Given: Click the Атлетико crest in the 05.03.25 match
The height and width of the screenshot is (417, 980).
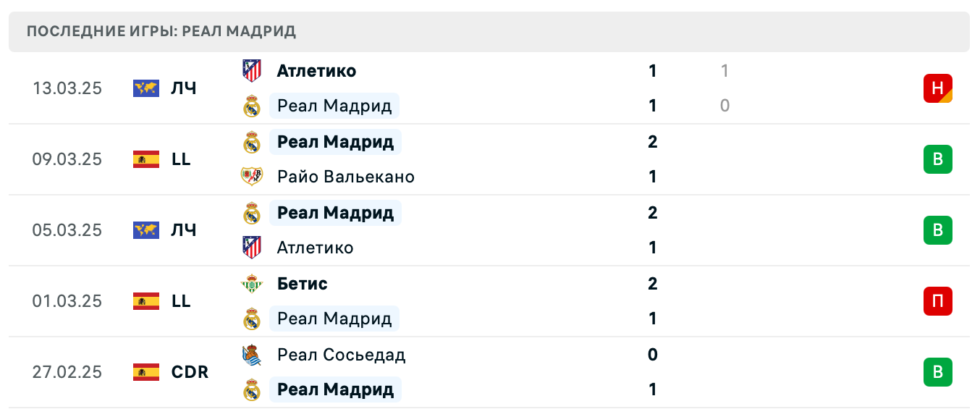Looking at the screenshot, I should [252, 248].
